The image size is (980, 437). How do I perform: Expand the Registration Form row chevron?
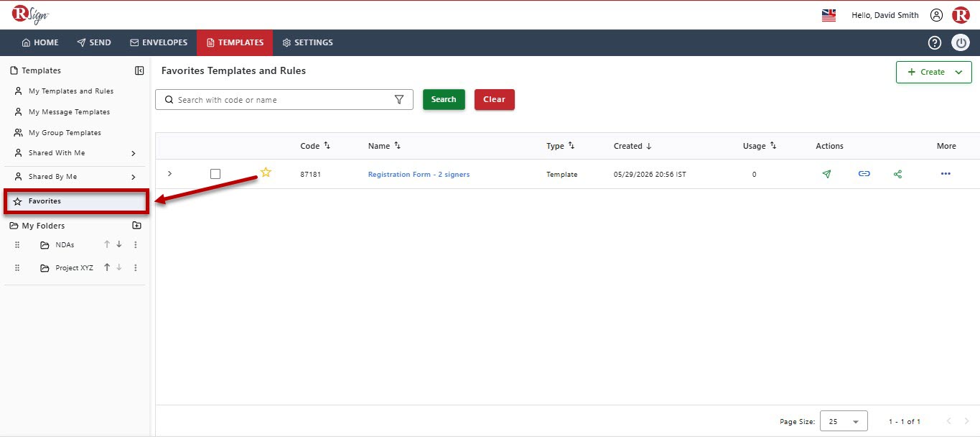[170, 174]
